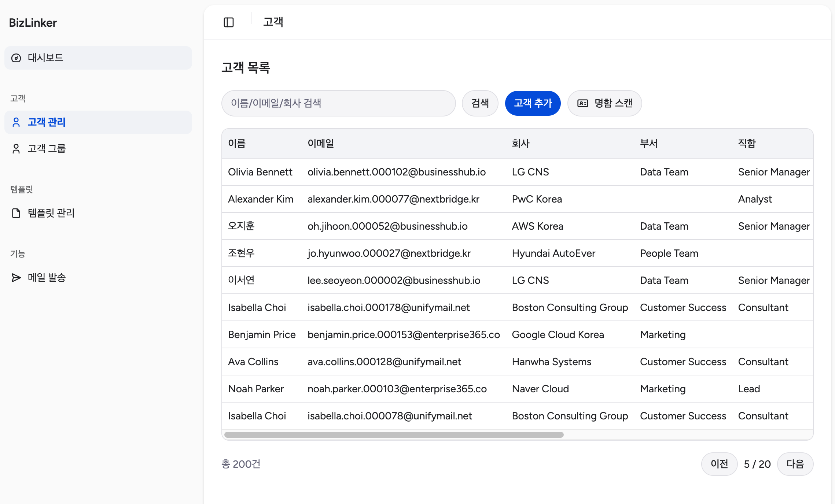
Task: Select the Olivia Bennett customer row
Action: pos(260,172)
